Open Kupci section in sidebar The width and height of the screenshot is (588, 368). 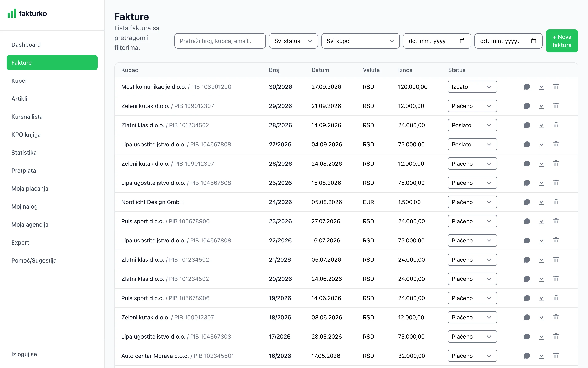point(52,81)
